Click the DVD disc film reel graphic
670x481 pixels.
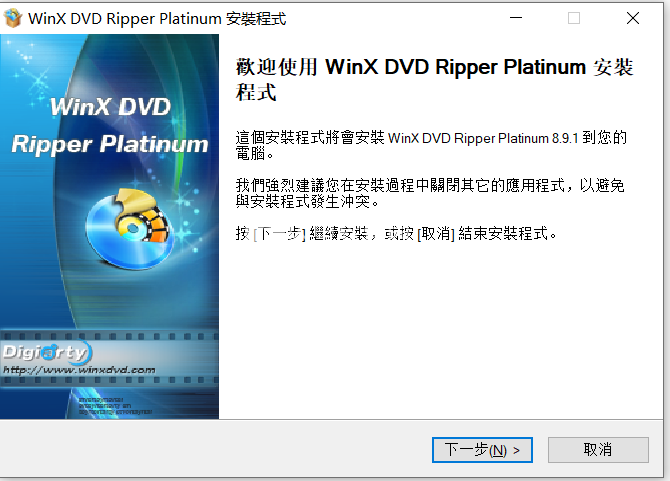(129, 229)
